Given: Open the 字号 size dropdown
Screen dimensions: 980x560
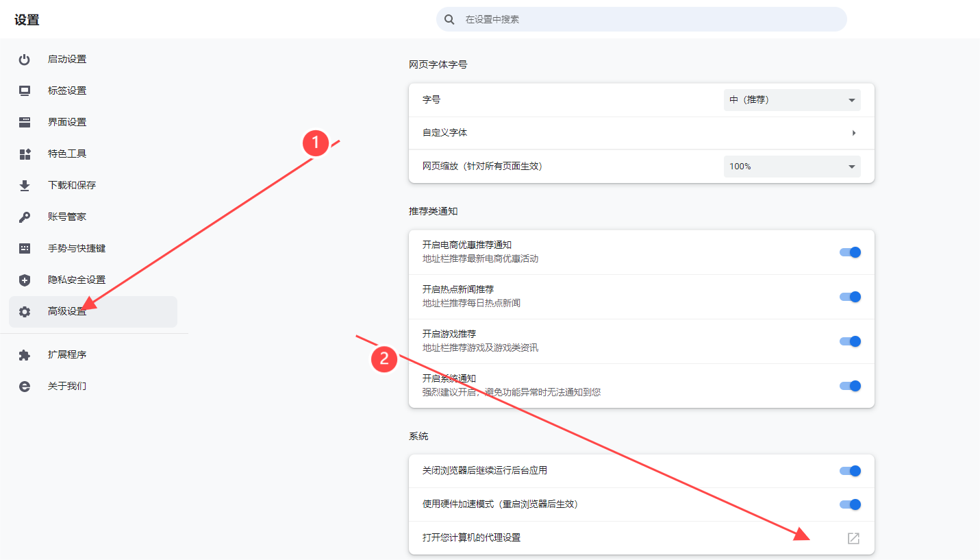Looking at the screenshot, I should tap(792, 99).
